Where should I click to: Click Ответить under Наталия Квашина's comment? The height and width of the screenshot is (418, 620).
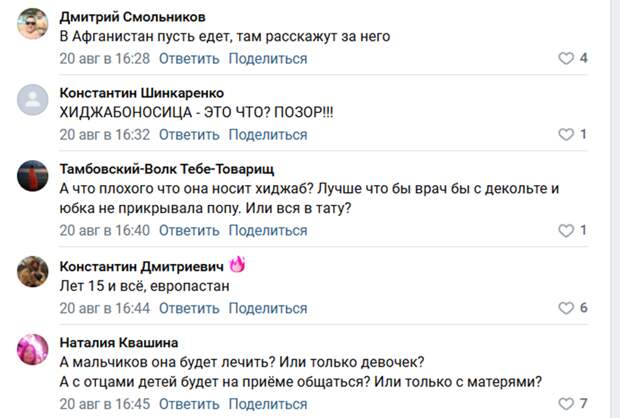(x=188, y=404)
